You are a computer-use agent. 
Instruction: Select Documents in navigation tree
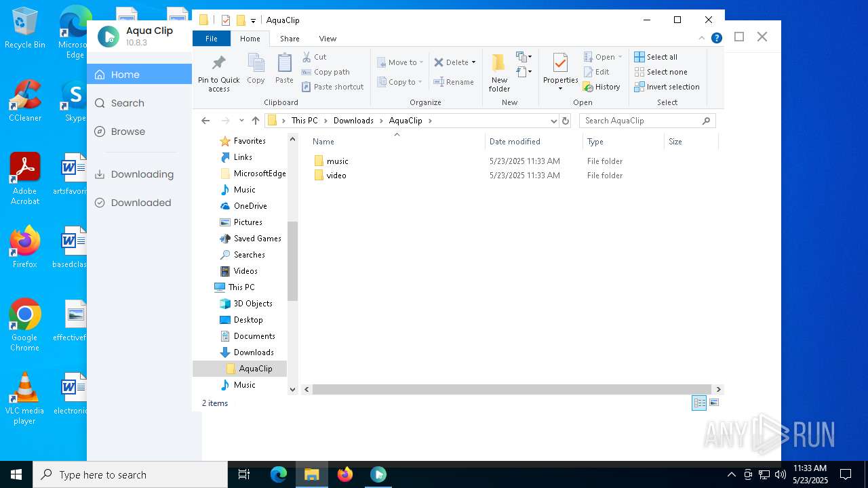coord(254,336)
